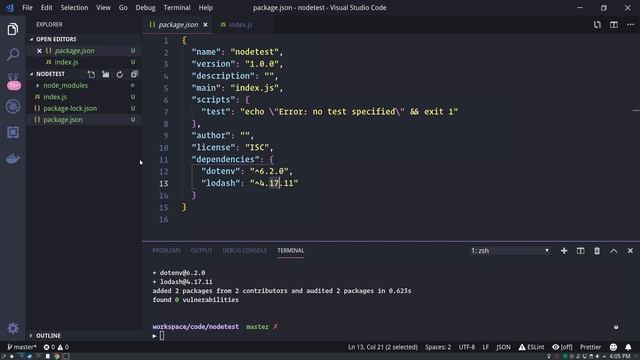Expand the node_modules folder
The image size is (640, 360).
pos(65,85)
